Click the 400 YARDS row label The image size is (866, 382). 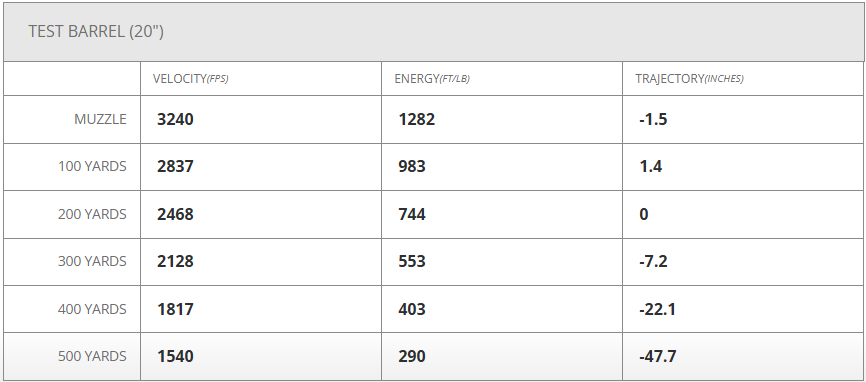click(x=92, y=309)
